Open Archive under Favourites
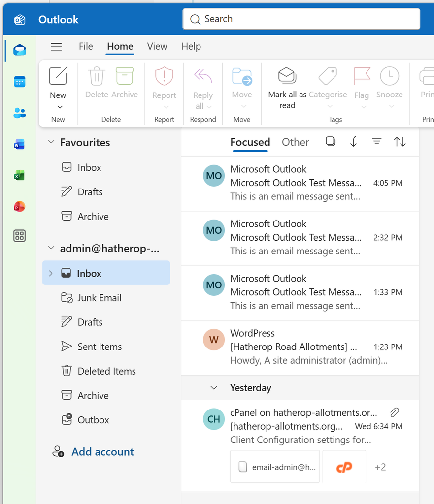This screenshot has width=434, height=504. (x=106, y=217)
